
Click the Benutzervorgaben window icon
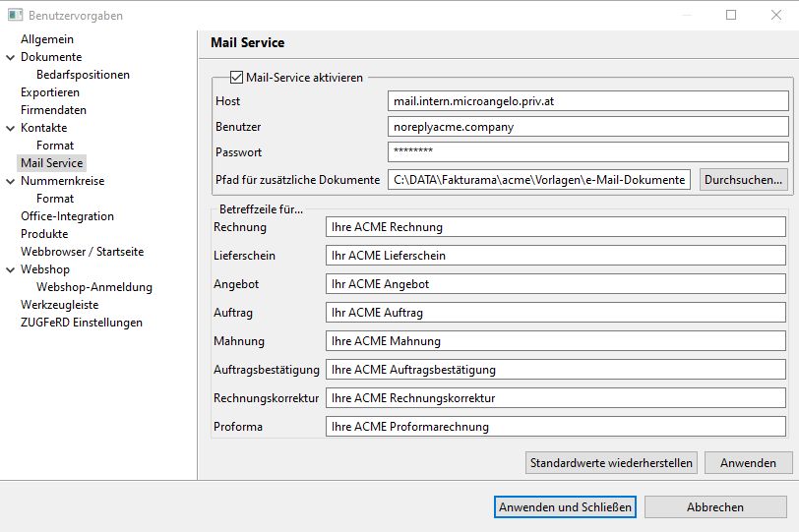tap(16, 15)
